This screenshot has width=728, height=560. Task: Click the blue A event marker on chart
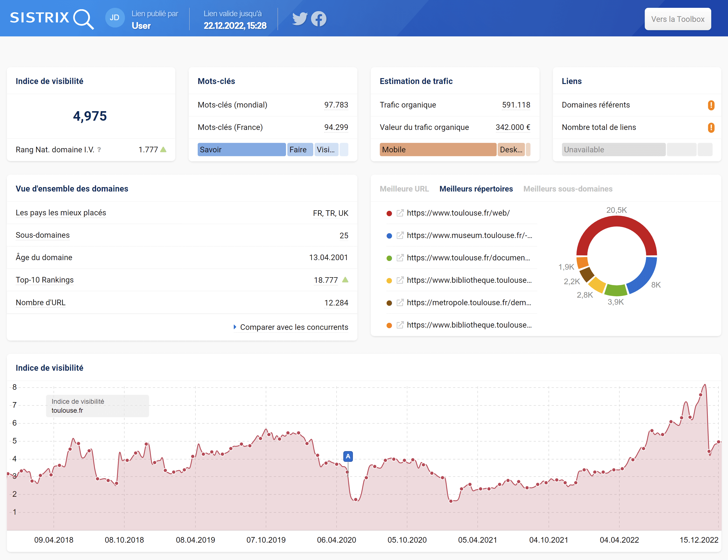tap(348, 456)
